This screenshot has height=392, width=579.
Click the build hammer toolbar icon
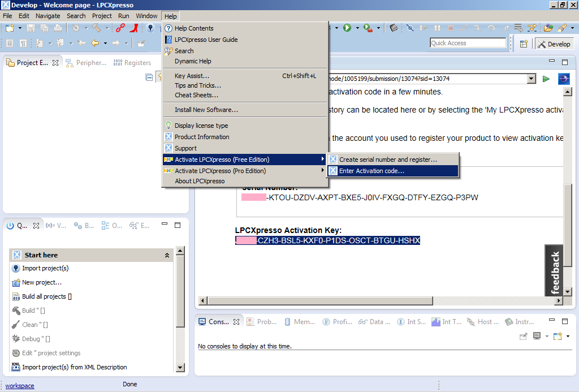[96, 28]
